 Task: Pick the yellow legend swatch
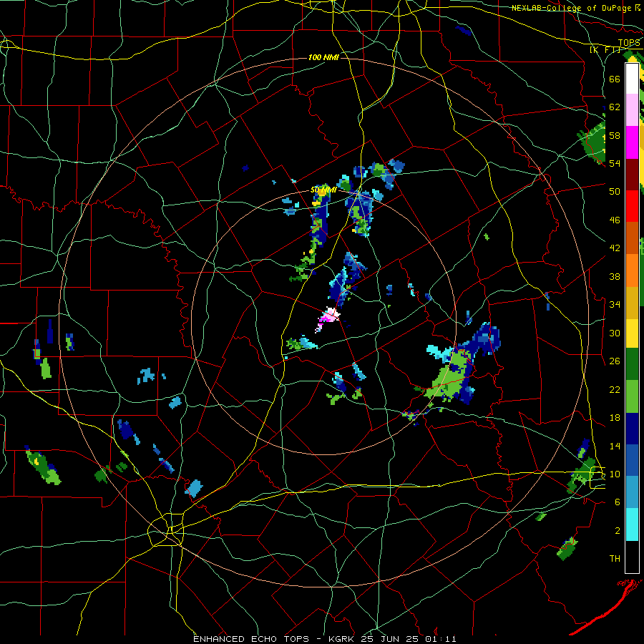pyautogui.click(x=632, y=333)
